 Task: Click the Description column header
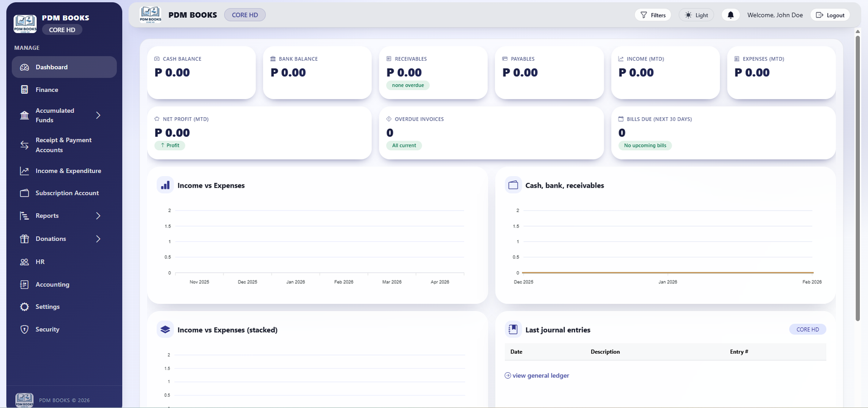pyautogui.click(x=605, y=352)
